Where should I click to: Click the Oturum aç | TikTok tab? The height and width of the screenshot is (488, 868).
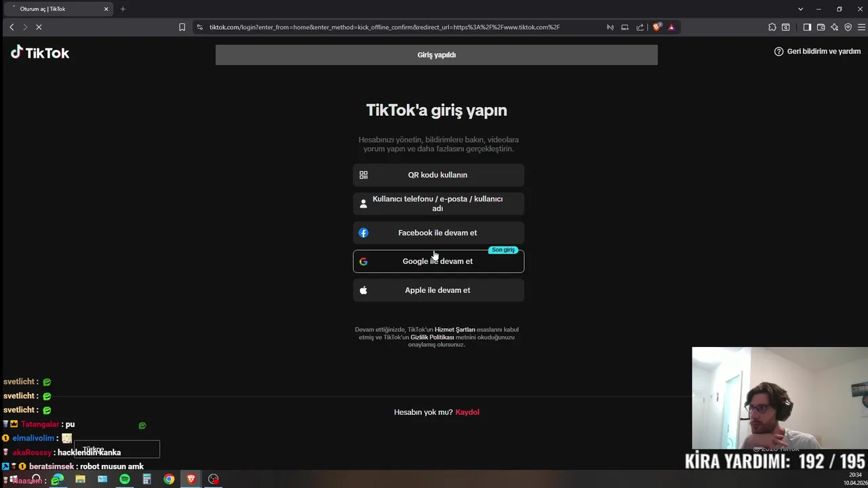[58, 9]
